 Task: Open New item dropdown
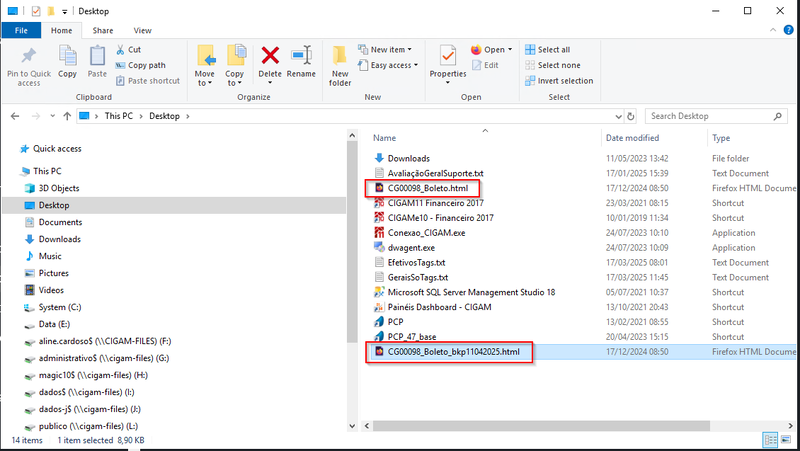(x=385, y=49)
